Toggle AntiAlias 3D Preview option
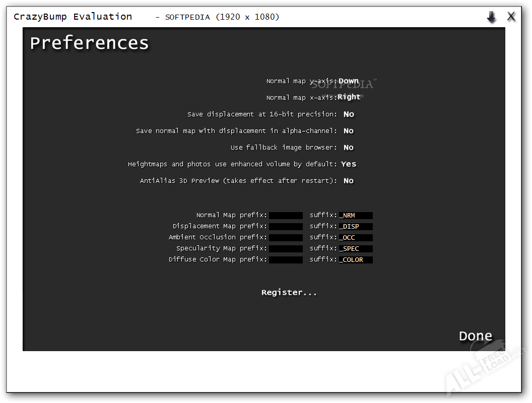The image size is (532, 403). pos(349,181)
